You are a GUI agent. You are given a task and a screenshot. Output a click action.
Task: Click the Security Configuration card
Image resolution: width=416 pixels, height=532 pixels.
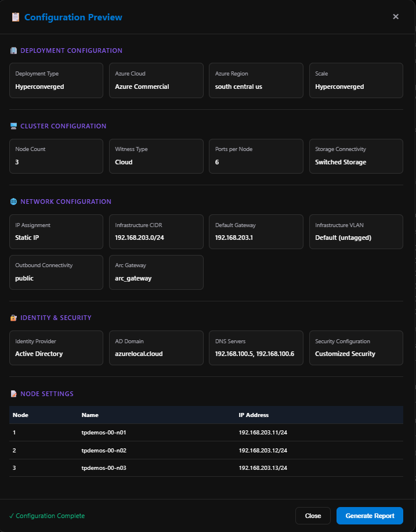click(x=356, y=348)
